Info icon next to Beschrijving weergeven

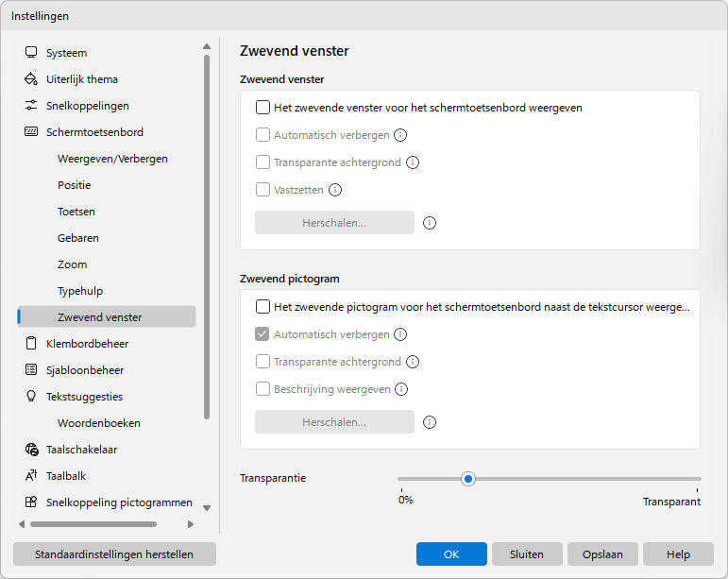click(401, 389)
